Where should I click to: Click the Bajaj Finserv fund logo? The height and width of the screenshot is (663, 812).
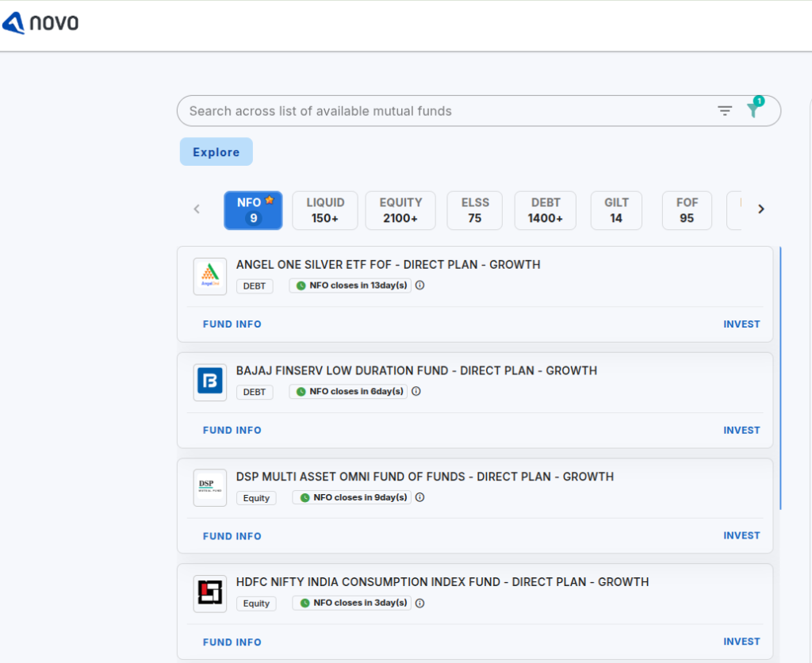210,382
